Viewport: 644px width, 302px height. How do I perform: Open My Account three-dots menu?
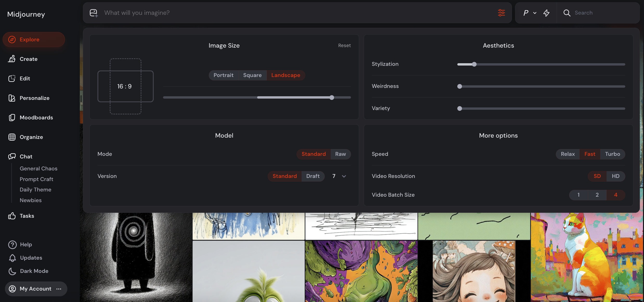59,289
